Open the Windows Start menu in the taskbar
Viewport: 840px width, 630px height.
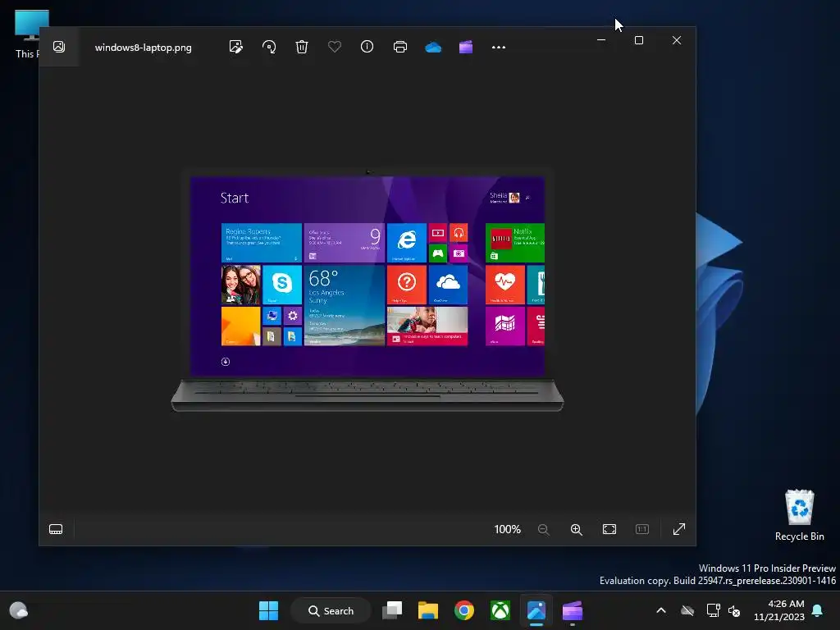[268, 610]
